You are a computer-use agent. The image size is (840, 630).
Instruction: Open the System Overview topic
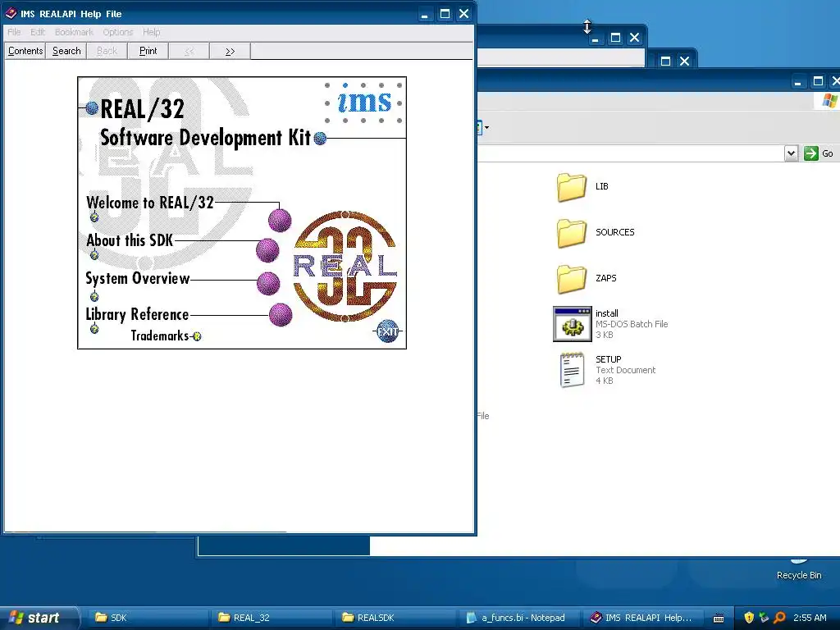click(138, 278)
